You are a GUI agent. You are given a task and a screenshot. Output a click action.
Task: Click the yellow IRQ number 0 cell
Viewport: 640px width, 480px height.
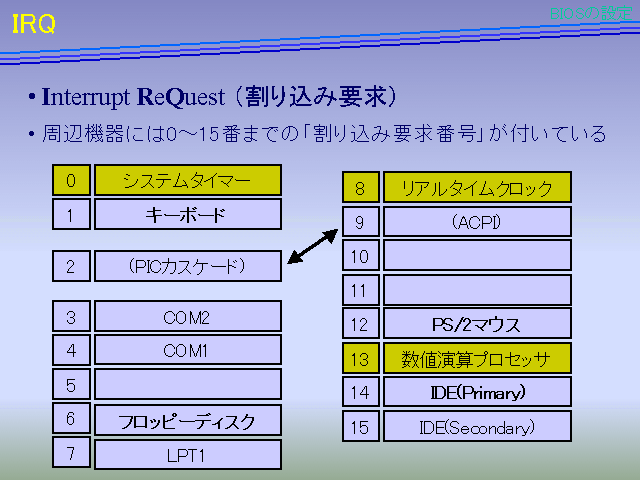click(x=70, y=181)
